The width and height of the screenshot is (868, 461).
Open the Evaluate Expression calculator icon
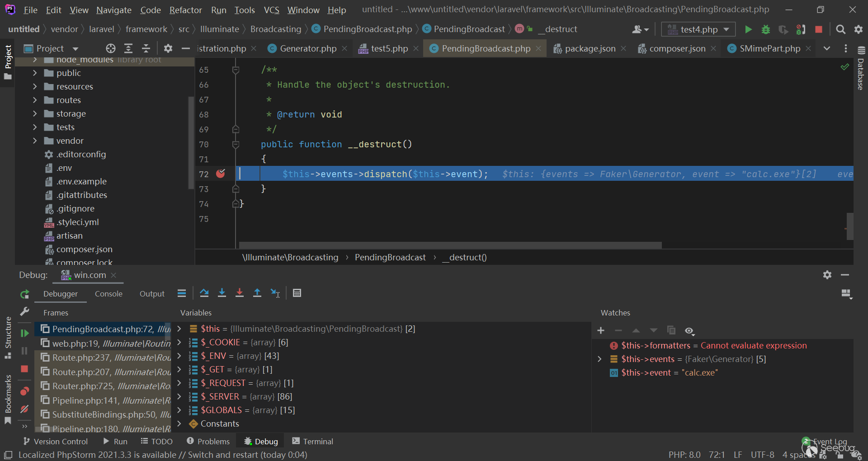click(x=297, y=293)
